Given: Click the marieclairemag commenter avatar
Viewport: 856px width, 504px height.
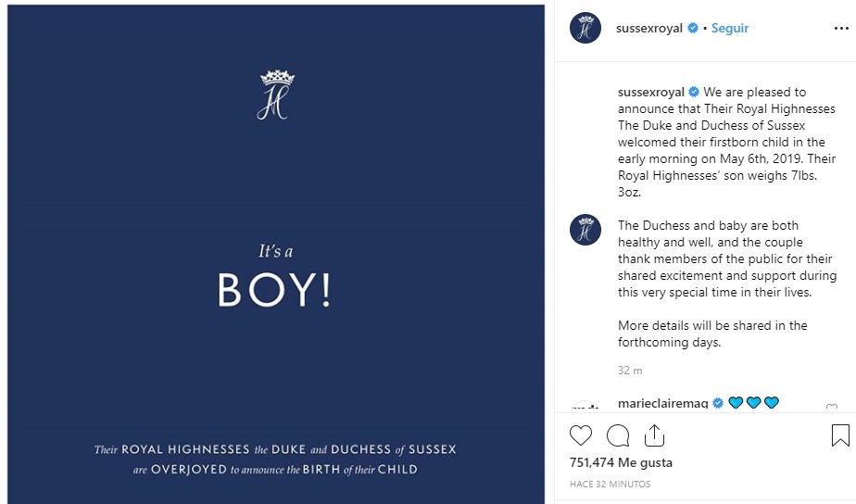Looking at the screenshot, I should click(585, 408).
